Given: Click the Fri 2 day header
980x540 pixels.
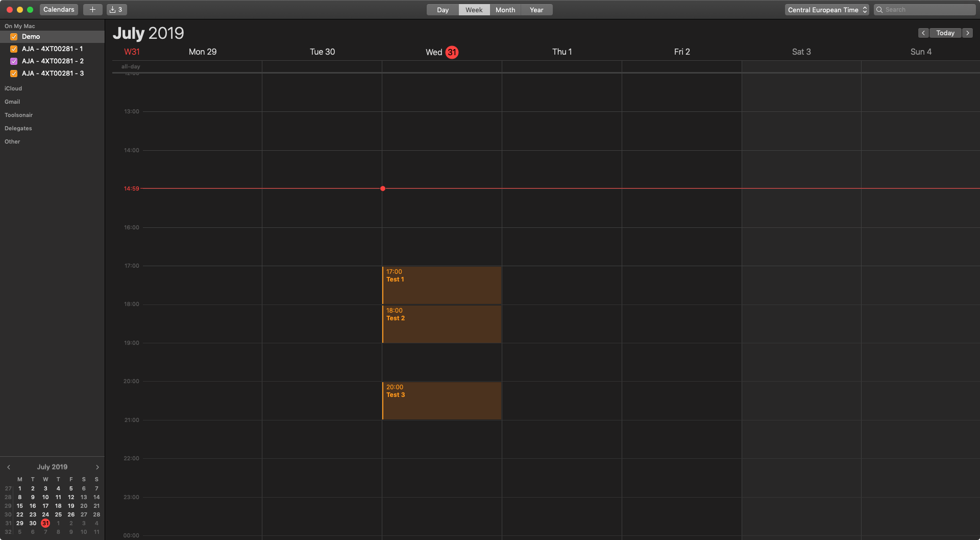Looking at the screenshot, I should point(682,52).
